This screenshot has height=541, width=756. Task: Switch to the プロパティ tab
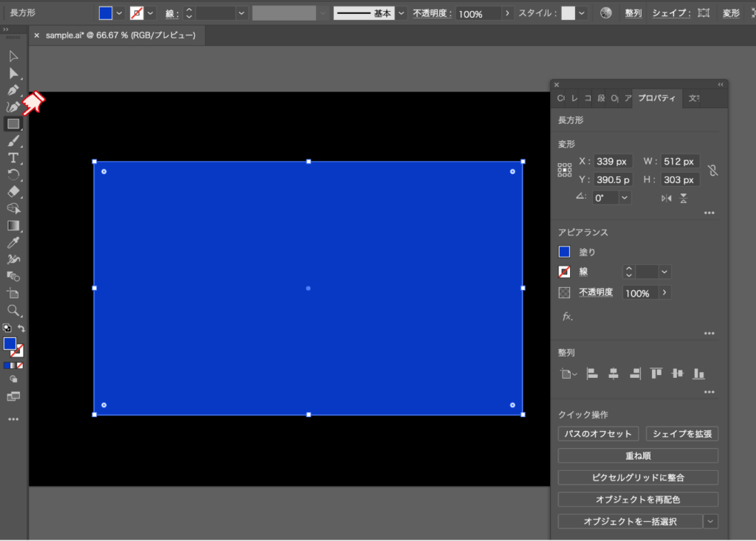click(x=656, y=98)
